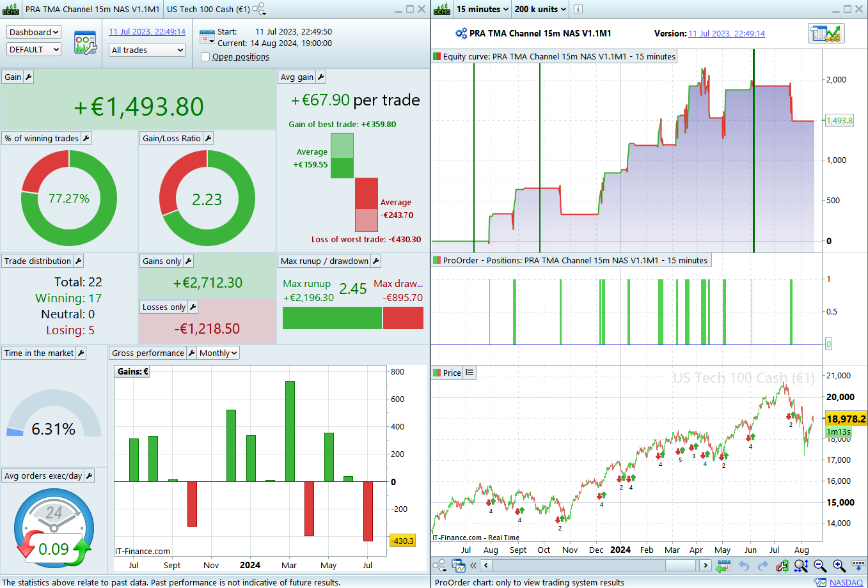
Task: Open the DEFAULT dropdown
Action: [34, 49]
